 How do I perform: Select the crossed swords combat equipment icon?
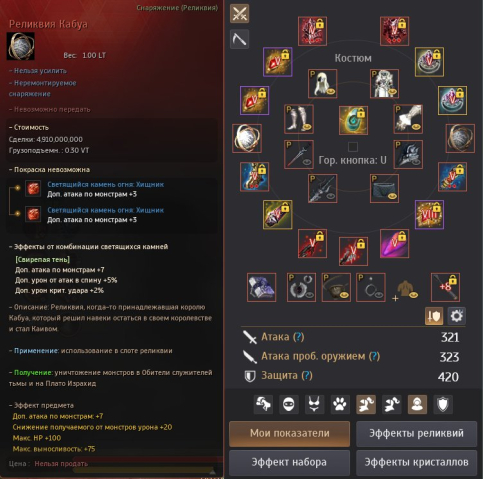239,14
